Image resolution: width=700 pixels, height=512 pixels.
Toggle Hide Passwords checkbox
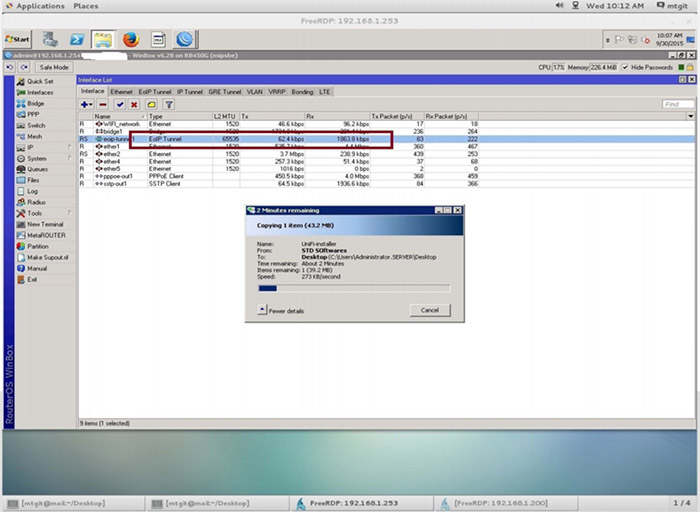[x=625, y=67]
